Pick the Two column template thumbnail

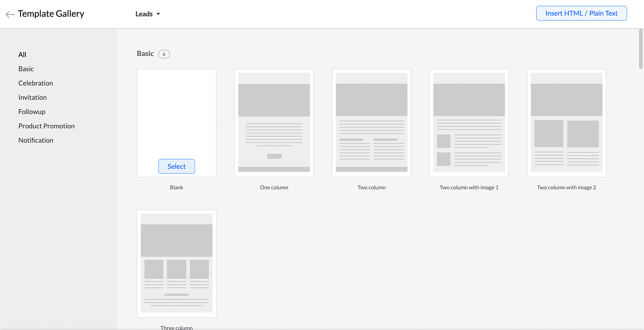click(372, 123)
